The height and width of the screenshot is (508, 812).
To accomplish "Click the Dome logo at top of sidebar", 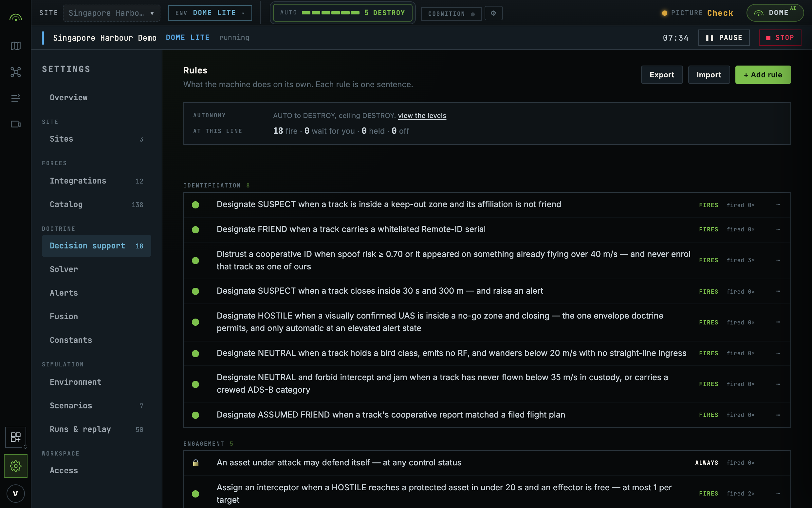I will (x=15, y=17).
